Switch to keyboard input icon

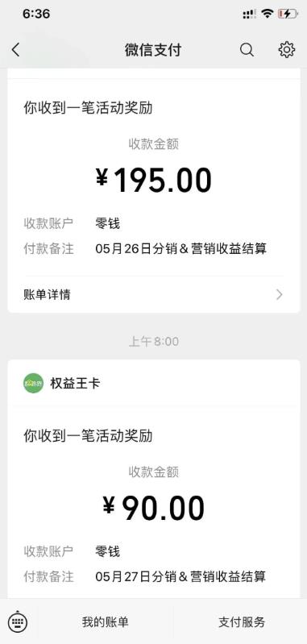click(x=18, y=621)
